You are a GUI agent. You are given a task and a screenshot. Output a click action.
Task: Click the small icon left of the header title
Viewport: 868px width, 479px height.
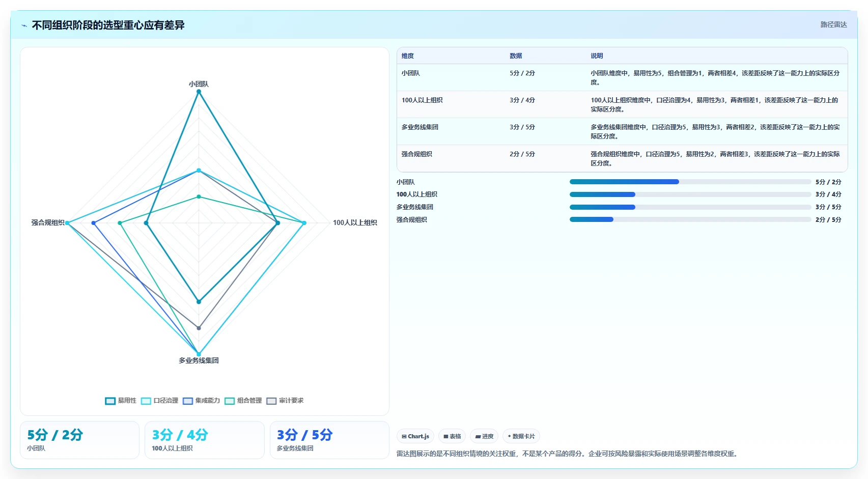[x=24, y=25]
